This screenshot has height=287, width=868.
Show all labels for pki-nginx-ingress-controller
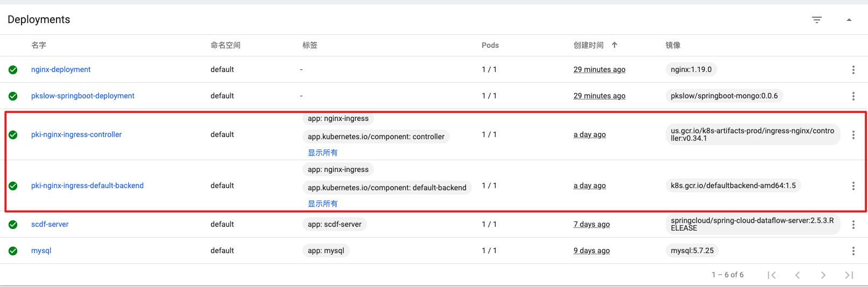pos(322,153)
